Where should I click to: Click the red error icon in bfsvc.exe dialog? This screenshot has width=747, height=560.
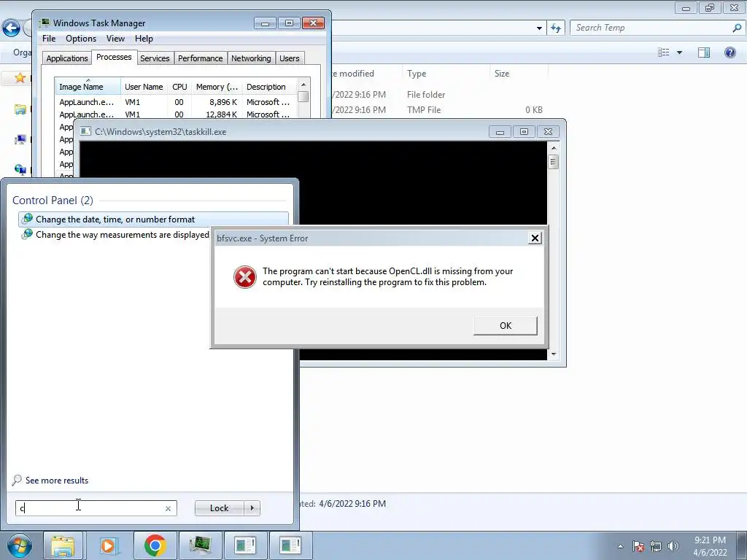coord(245,277)
